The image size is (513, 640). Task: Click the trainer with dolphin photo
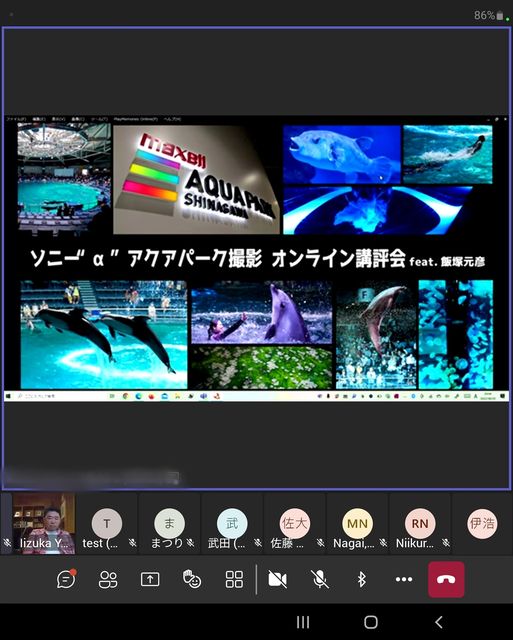pyautogui.click(x=262, y=312)
